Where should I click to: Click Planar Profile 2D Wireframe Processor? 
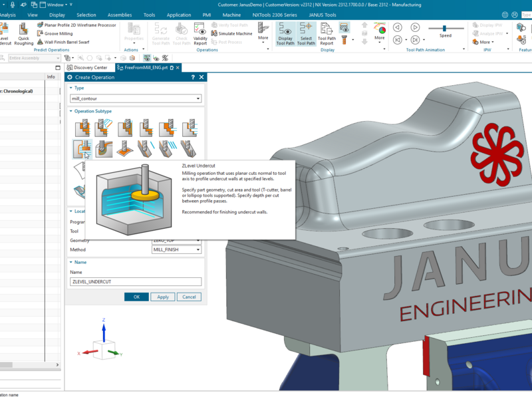[76, 25]
